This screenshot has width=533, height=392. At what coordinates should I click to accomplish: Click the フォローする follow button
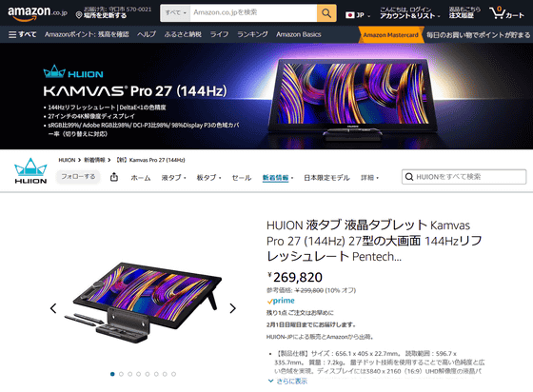coord(78,177)
